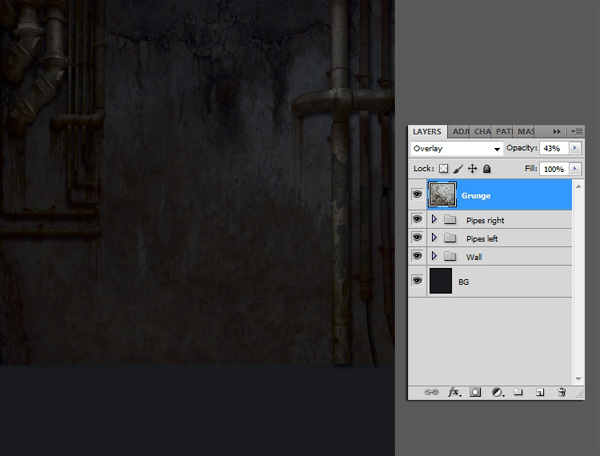Delete layer with trash icon

click(562, 393)
